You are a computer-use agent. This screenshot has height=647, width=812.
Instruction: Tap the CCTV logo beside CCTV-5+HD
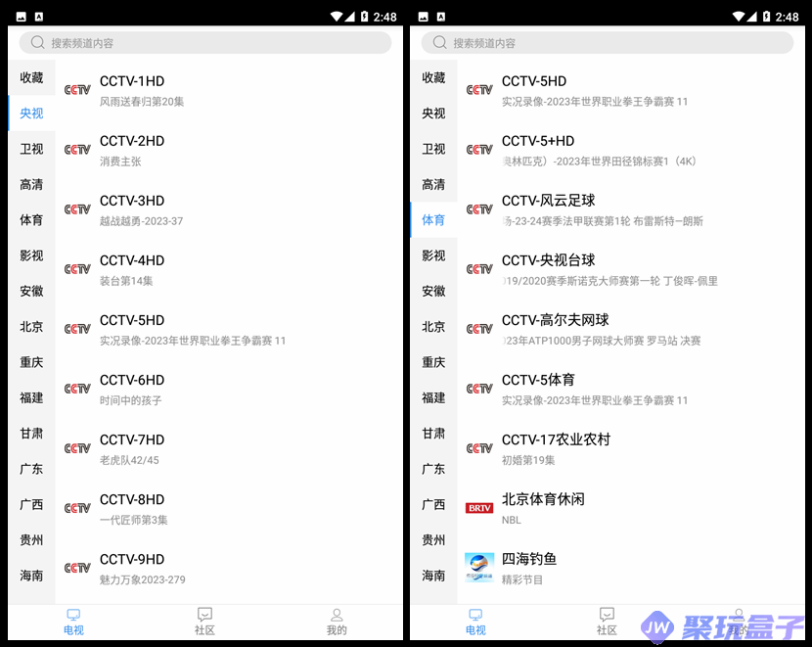point(479,150)
